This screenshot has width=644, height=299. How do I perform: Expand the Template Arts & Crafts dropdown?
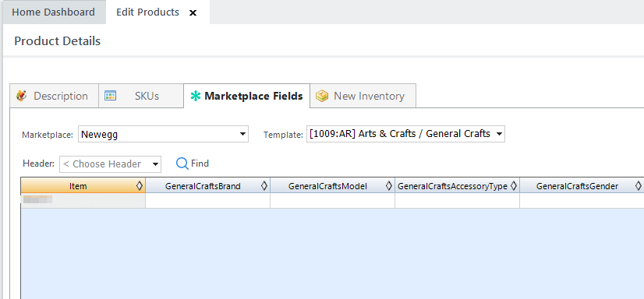click(x=405, y=134)
